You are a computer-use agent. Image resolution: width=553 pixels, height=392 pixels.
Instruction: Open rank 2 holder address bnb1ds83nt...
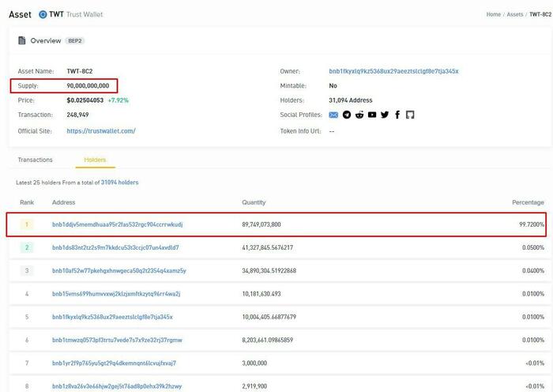[115, 247]
